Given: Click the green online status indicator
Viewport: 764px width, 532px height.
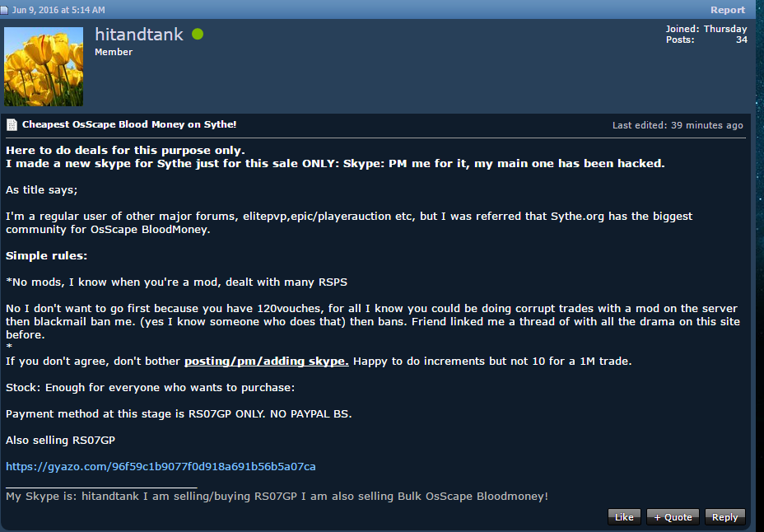Looking at the screenshot, I should 198,34.
